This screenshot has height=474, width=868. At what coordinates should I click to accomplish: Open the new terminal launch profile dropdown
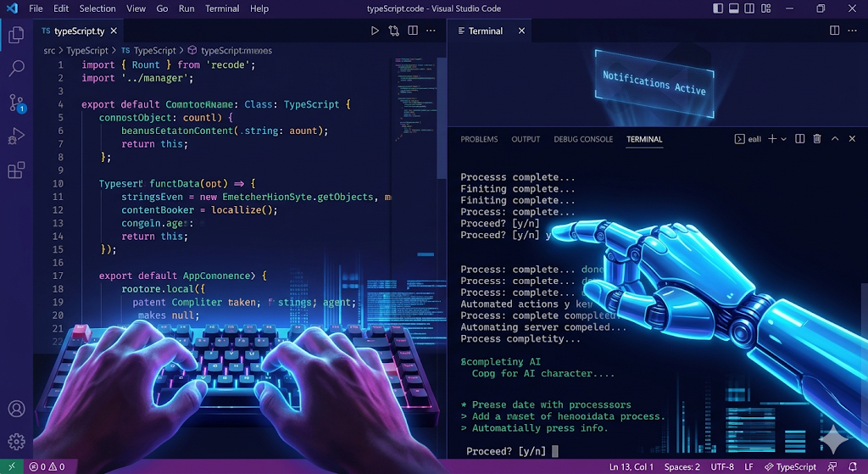(783, 139)
